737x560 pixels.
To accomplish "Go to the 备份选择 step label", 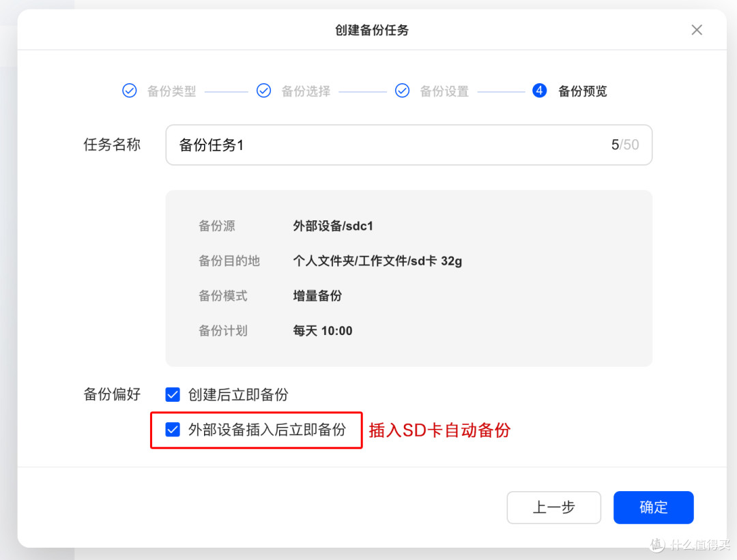I will 306,91.
